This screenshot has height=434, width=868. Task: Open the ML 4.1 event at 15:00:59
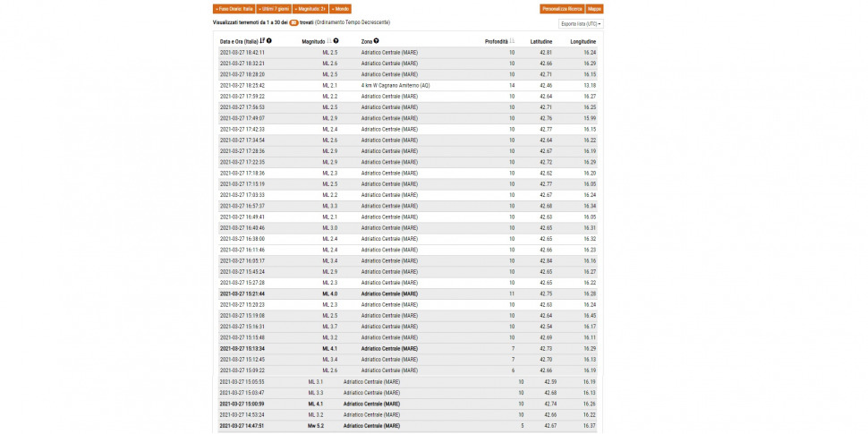407,404
